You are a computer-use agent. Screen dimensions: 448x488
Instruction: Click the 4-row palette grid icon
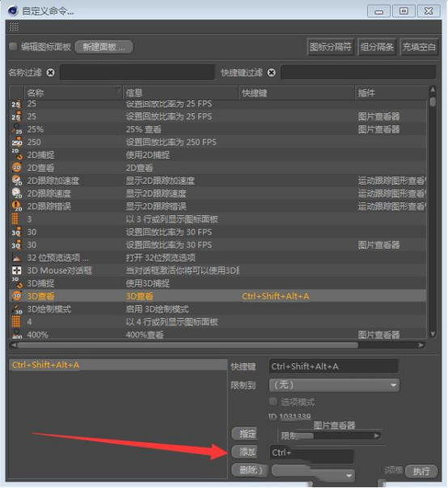pos(16,321)
